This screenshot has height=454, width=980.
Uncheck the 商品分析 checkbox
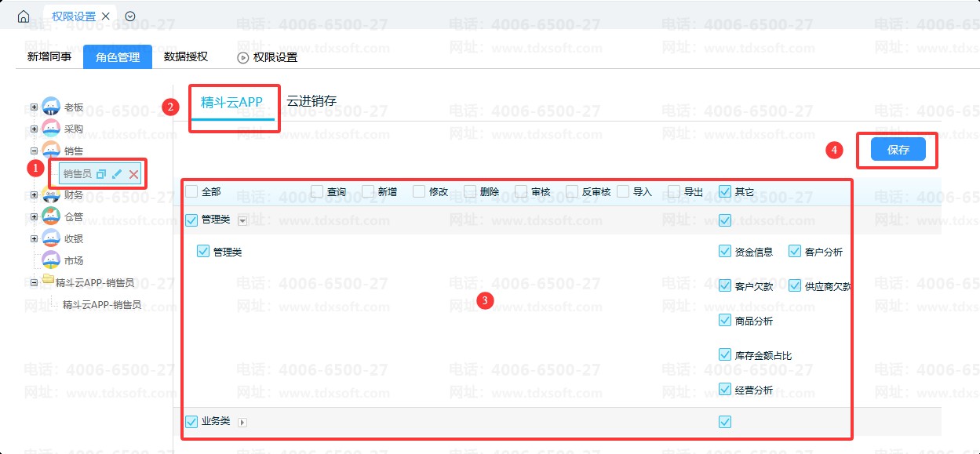(725, 320)
